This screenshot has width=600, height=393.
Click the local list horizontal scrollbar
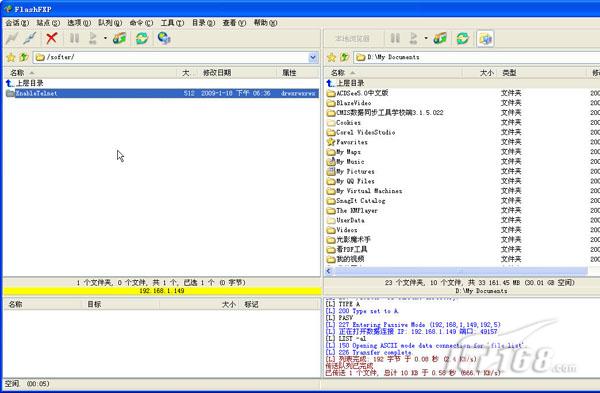click(x=460, y=271)
